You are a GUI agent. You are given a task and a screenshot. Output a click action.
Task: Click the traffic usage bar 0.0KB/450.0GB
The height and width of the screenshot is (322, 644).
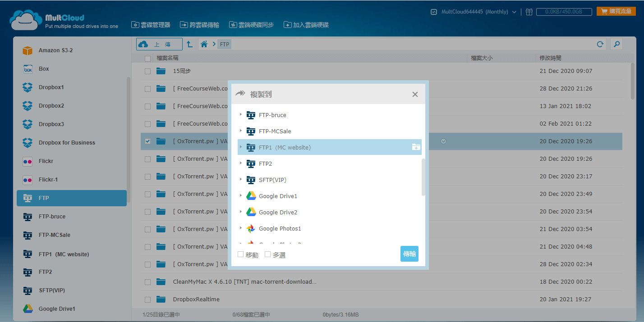tap(564, 12)
